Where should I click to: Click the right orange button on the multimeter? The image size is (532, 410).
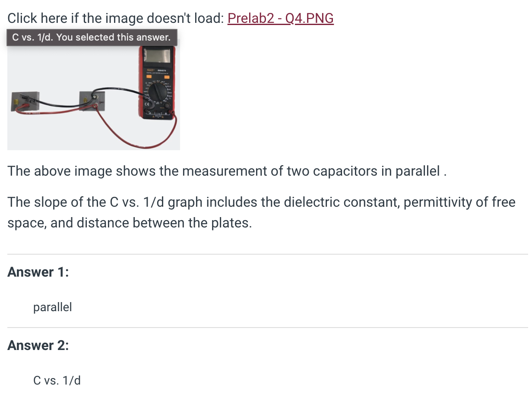tap(167, 76)
